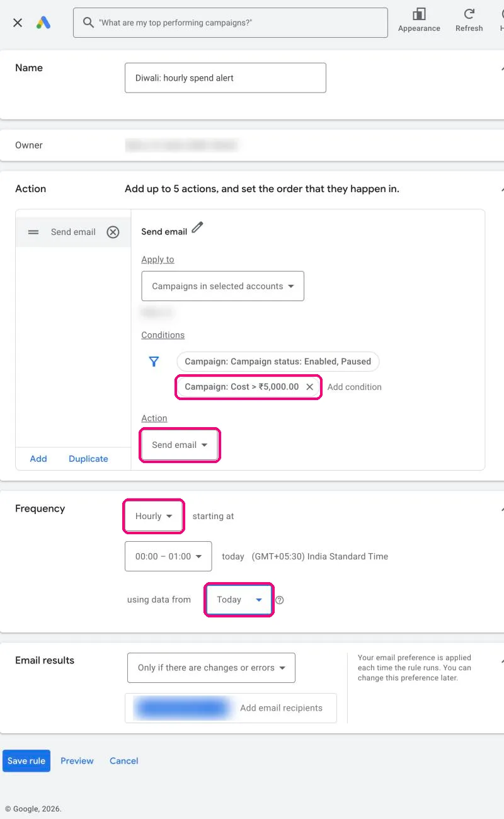504x819 pixels.
Task: Click the Google Ads logo
Action: (x=43, y=23)
